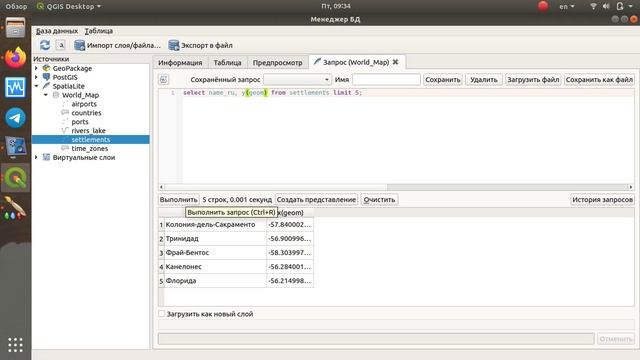The height and width of the screenshot is (360, 640).
Task: Open the network status icon in top bar
Action: [593, 6]
